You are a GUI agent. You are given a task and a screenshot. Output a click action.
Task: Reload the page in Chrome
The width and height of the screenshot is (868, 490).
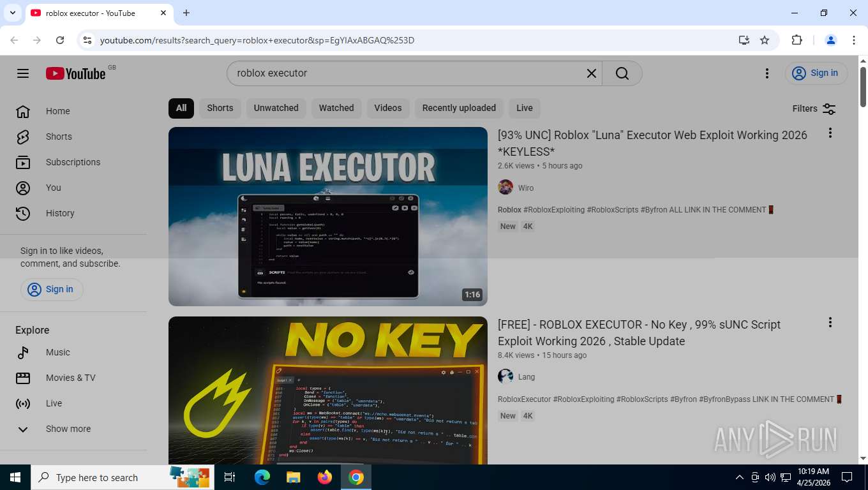[x=60, y=40]
